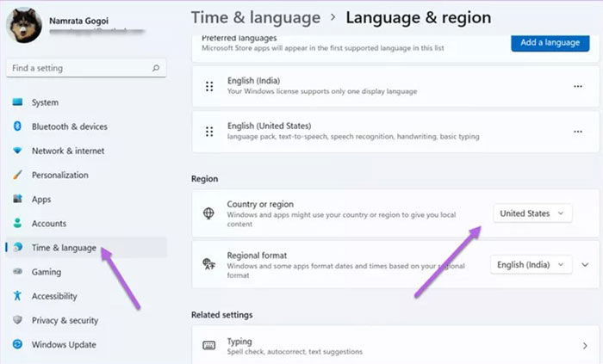
Task: Click the globe icon beside Country or region
Action: [x=208, y=213]
